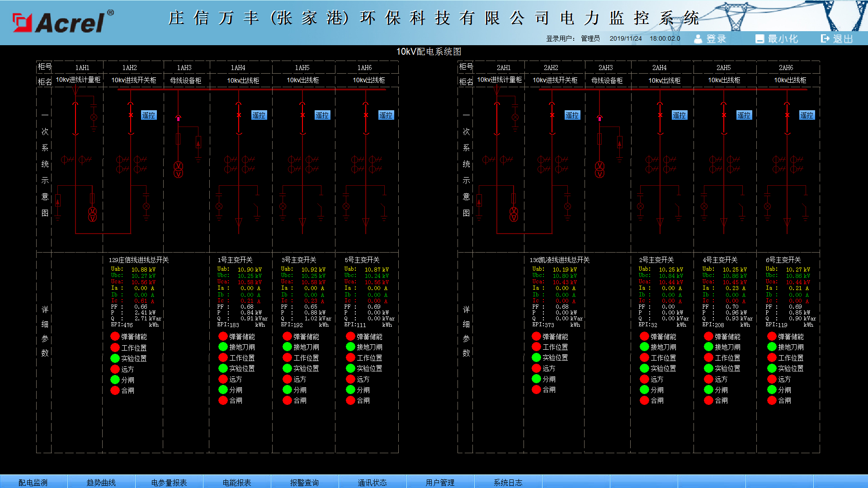
Task: Click the circuit breaker symbol in 1AH5
Action: click(303, 118)
